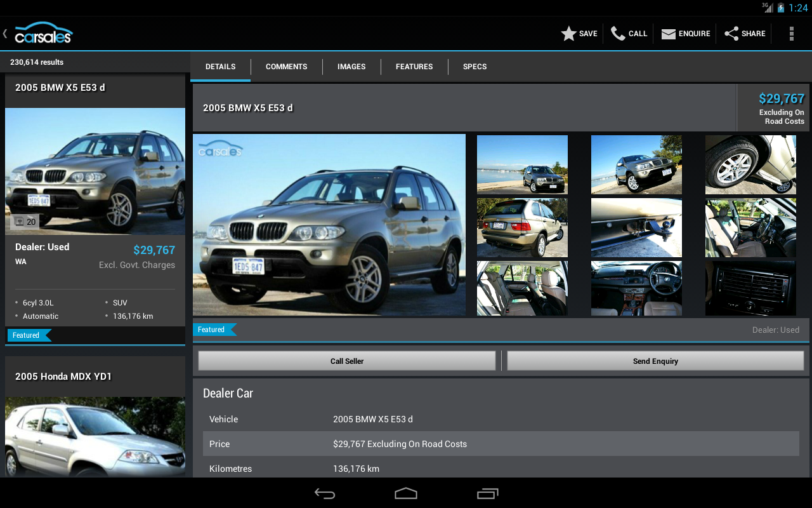The width and height of the screenshot is (812, 508).
Task: Select the COMMENTS tab
Action: pyautogui.click(x=286, y=66)
